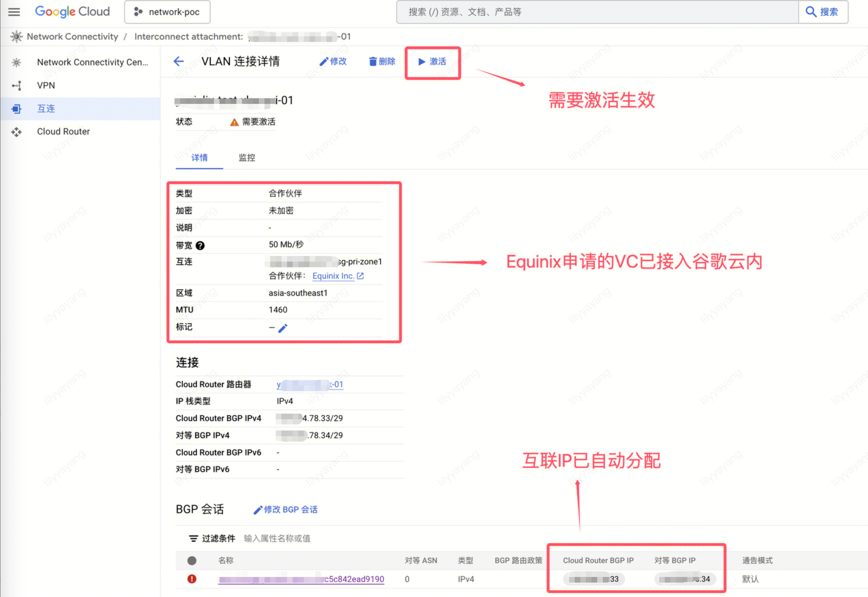Click the BGP filter list icon
The image size is (868, 597).
tap(193, 538)
